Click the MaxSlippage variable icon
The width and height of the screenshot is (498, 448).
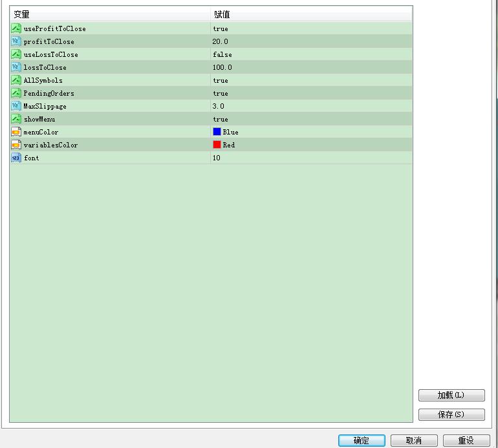click(16, 106)
